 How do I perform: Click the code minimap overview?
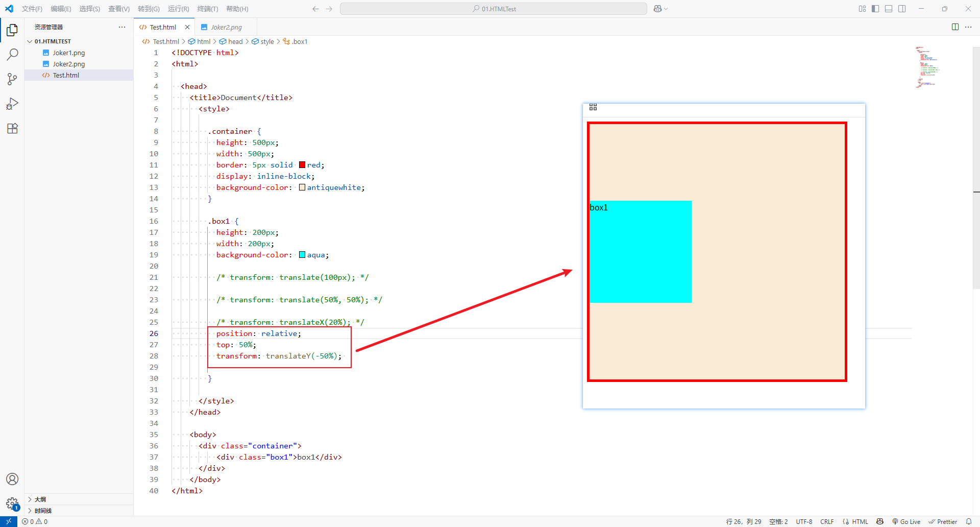[x=929, y=67]
